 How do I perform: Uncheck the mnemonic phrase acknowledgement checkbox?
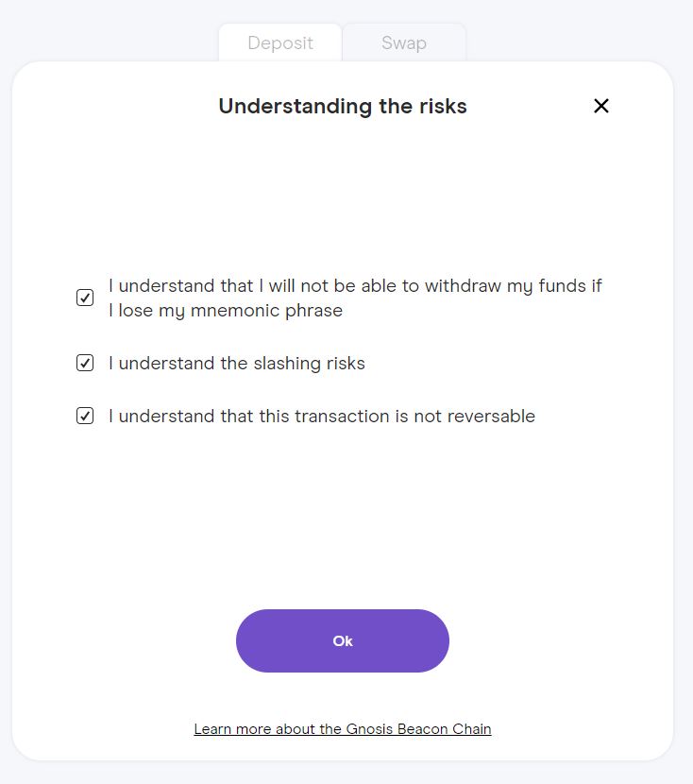[x=85, y=298]
